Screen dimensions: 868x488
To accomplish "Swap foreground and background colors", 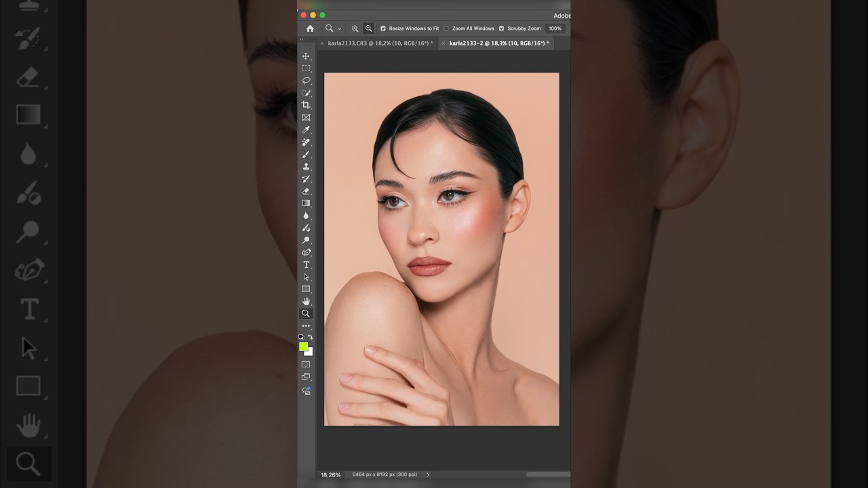I will [311, 337].
